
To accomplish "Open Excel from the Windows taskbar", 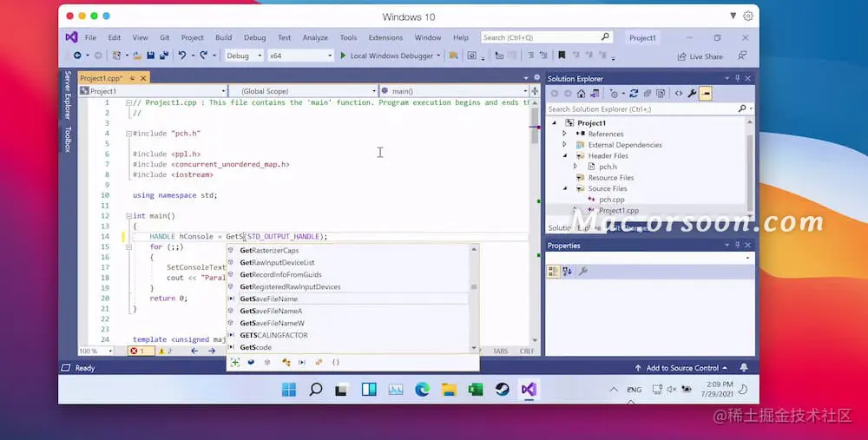I will pos(476,389).
